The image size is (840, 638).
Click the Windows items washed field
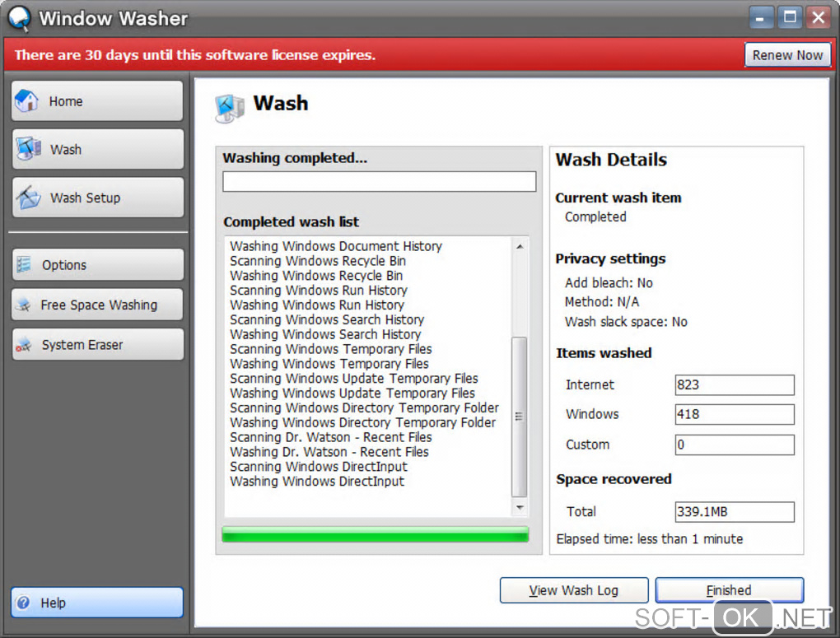735,415
